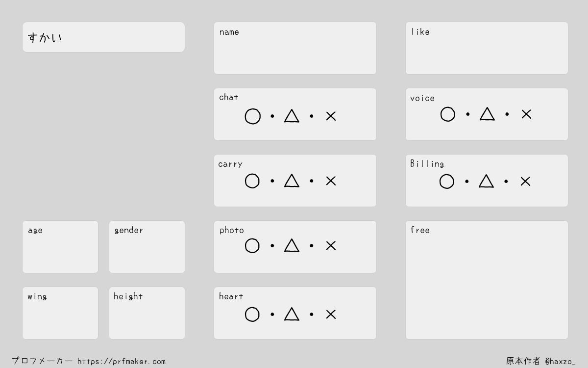588x368 pixels.
Task: Choose the cross option for carry
Action: click(x=331, y=181)
